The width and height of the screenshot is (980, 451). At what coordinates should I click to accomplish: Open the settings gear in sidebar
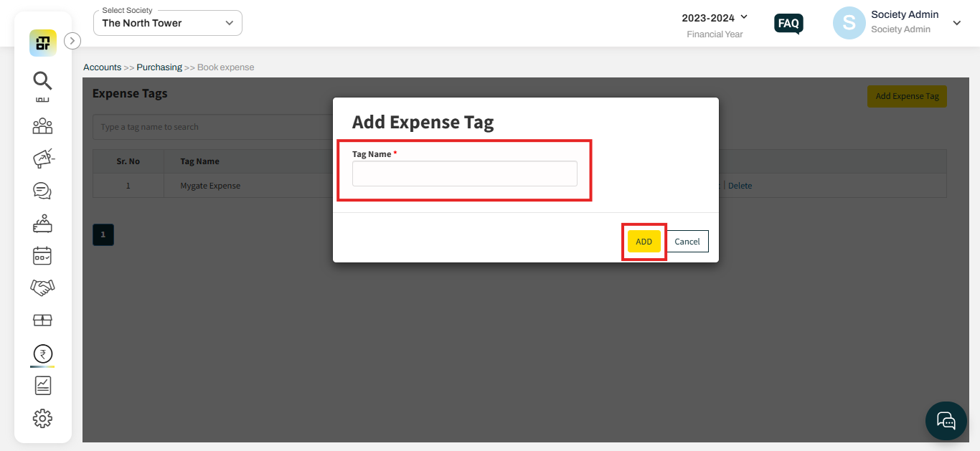(x=42, y=418)
